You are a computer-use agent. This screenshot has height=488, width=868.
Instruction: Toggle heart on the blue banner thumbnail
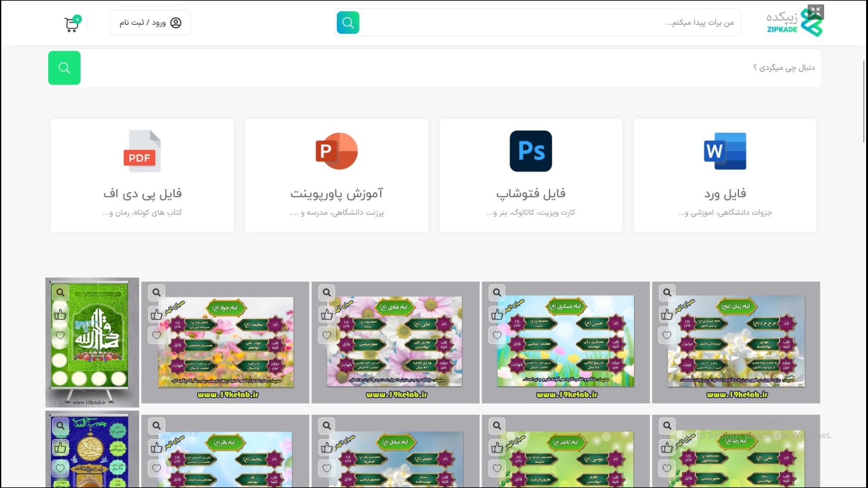click(x=60, y=468)
